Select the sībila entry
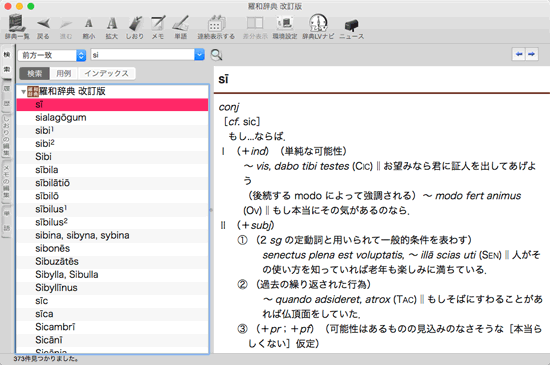Viewport: 550px width, 365px height. click(112, 170)
